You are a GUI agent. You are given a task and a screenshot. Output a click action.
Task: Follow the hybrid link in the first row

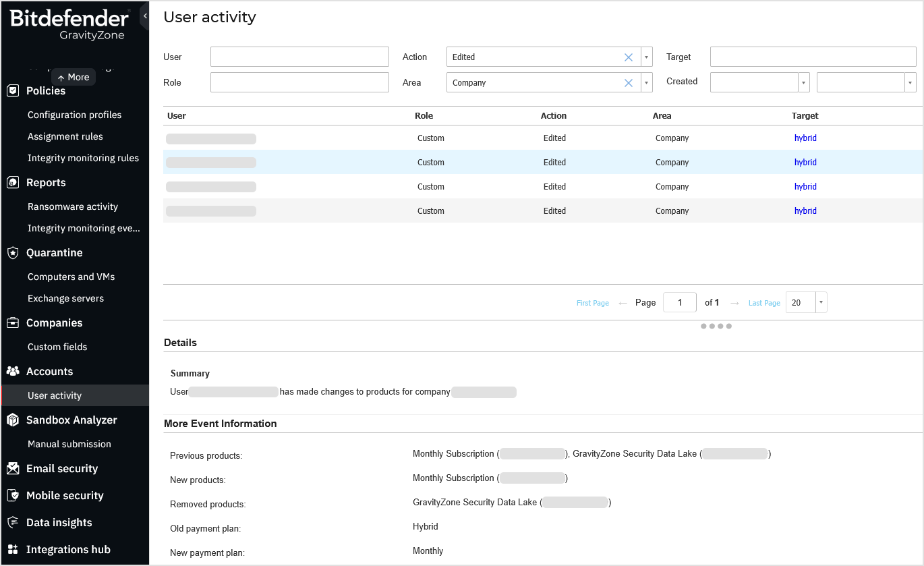(805, 138)
